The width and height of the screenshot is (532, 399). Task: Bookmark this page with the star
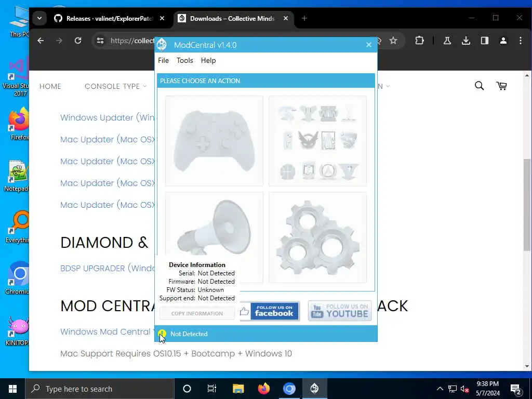393,41
